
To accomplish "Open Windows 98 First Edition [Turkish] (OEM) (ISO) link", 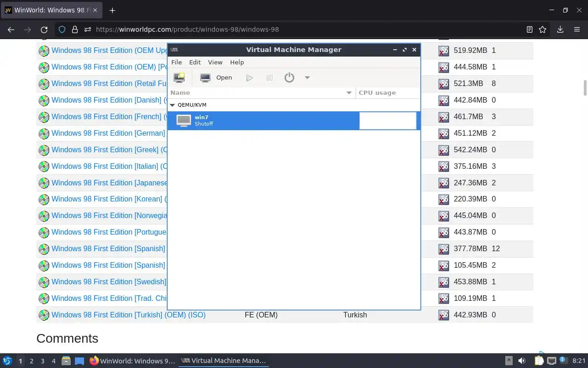I will click(x=128, y=315).
